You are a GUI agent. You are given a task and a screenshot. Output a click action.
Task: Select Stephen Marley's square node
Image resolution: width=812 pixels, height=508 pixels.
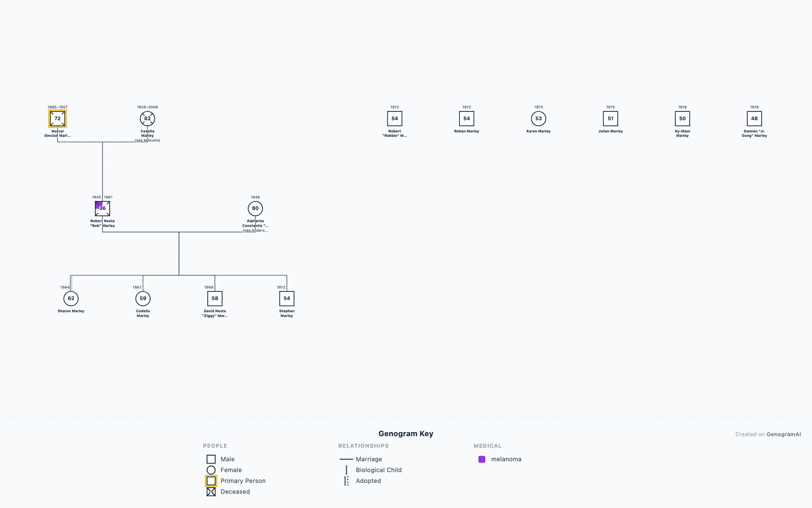287,298
